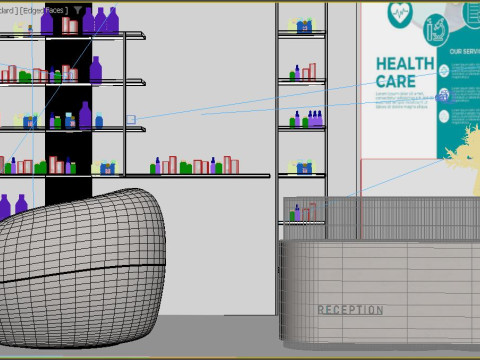
Task: Select the RECEPTION text on the desk
Action: (350, 310)
